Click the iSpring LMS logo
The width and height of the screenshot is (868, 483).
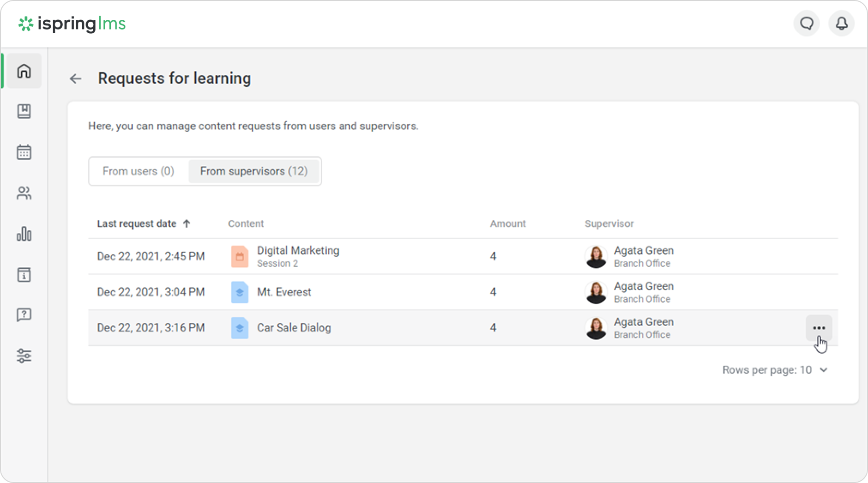pos(72,24)
